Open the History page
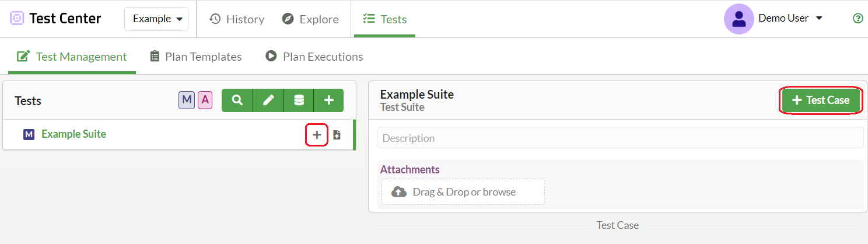 click(x=237, y=19)
